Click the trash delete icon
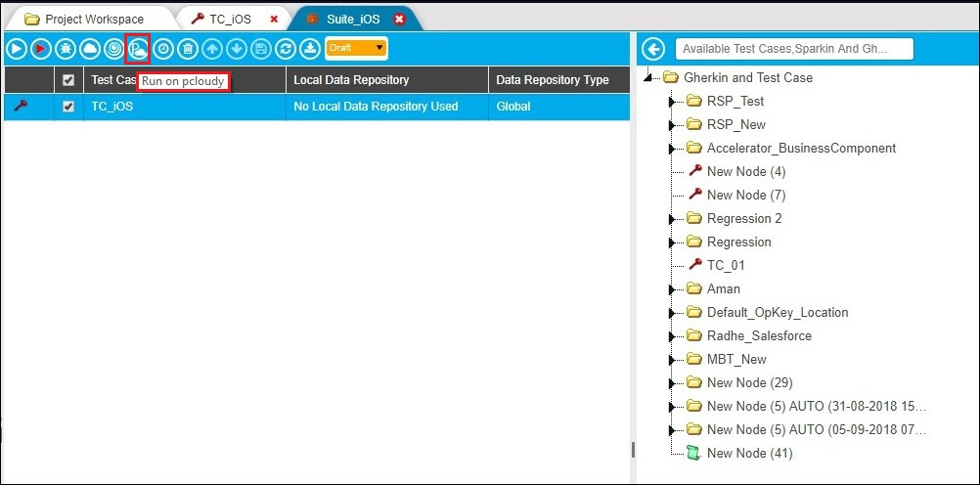Viewport: 980px width, 485px height. [188, 49]
